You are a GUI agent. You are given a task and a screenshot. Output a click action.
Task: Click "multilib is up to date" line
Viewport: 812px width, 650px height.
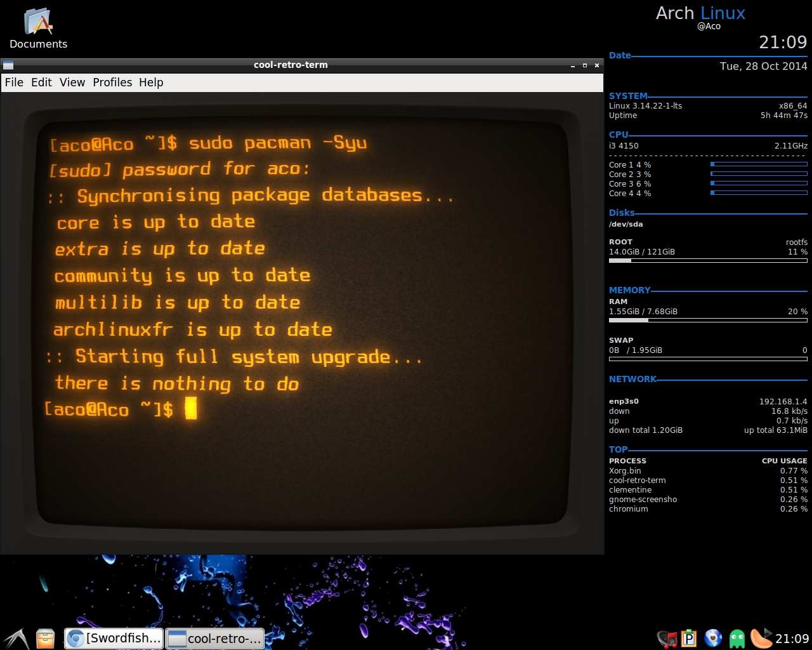click(177, 303)
